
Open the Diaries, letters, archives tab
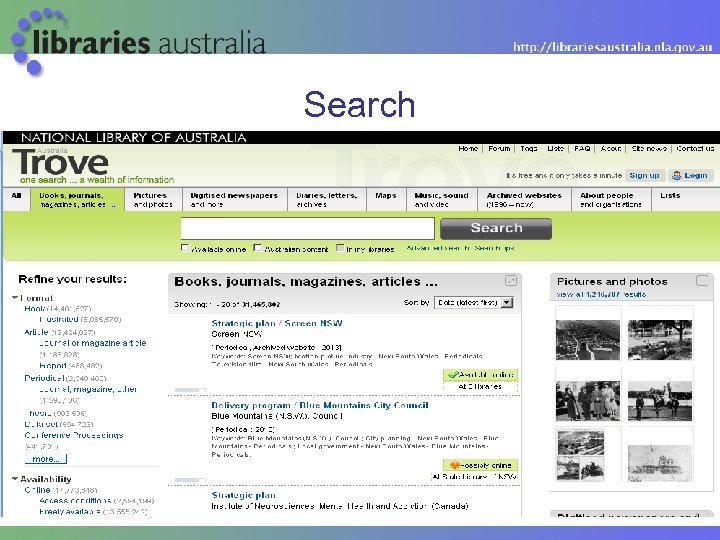tap(326, 200)
